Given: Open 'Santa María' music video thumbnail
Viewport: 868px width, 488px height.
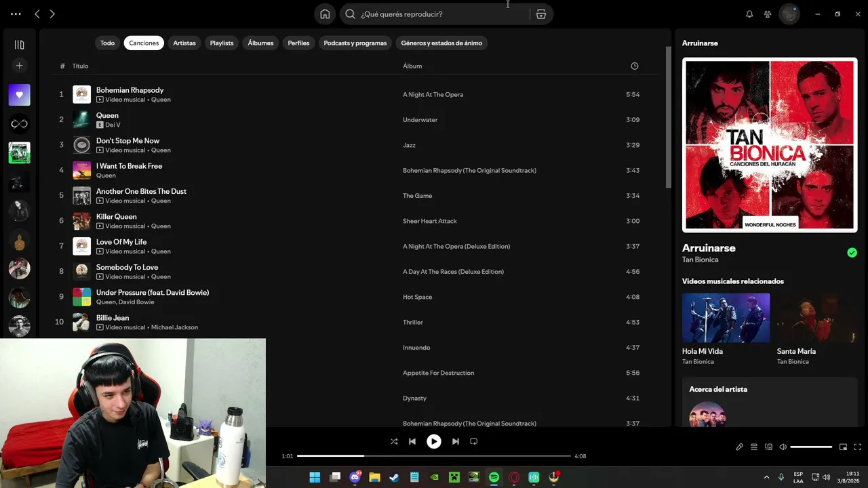Looking at the screenshot, I should point(817,318).
